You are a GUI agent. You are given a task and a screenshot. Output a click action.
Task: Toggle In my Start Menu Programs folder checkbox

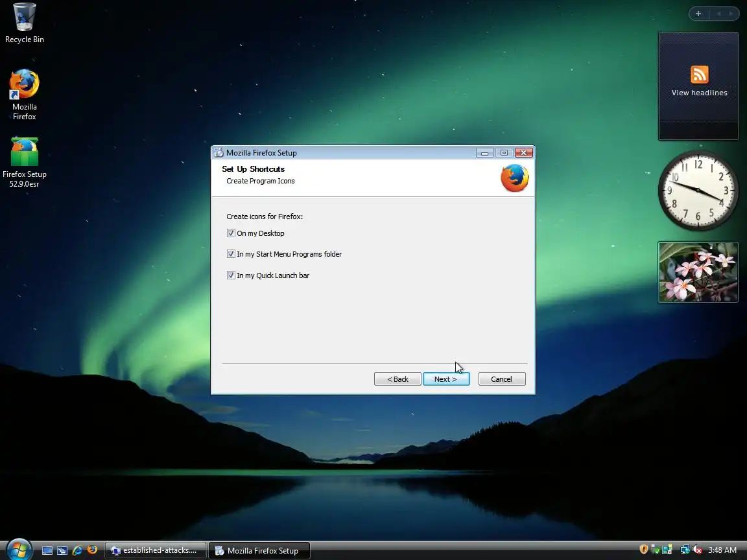(231, 254)
